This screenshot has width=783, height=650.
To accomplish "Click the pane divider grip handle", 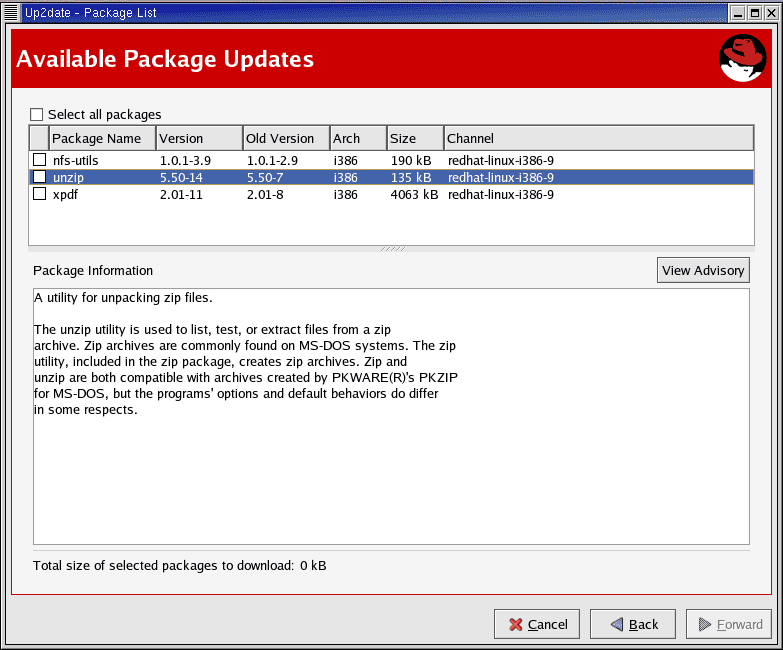I will pos(392,249).
